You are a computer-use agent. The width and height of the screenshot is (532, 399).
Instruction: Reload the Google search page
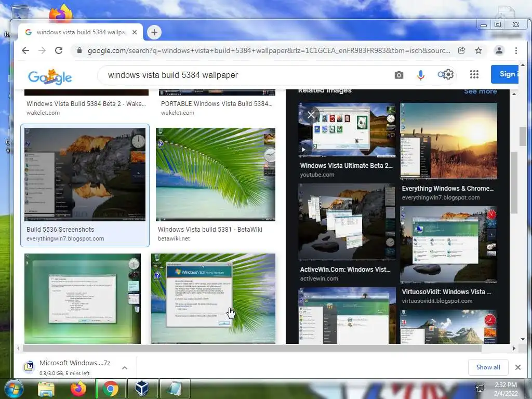coord(59,50)
